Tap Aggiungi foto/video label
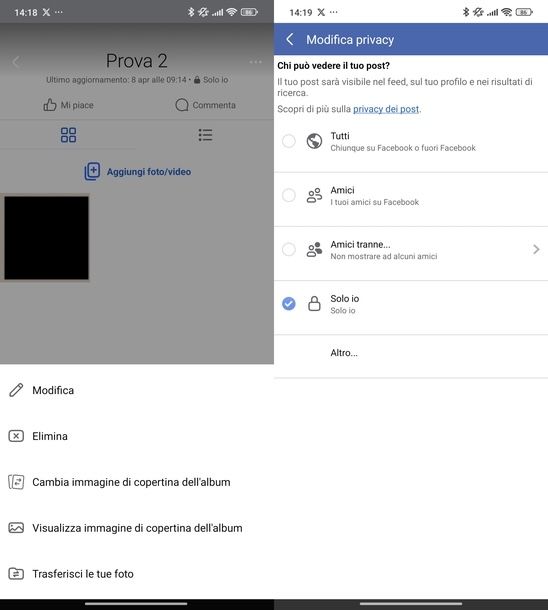Viewport: 548px width, 610px height. [149, 172]
